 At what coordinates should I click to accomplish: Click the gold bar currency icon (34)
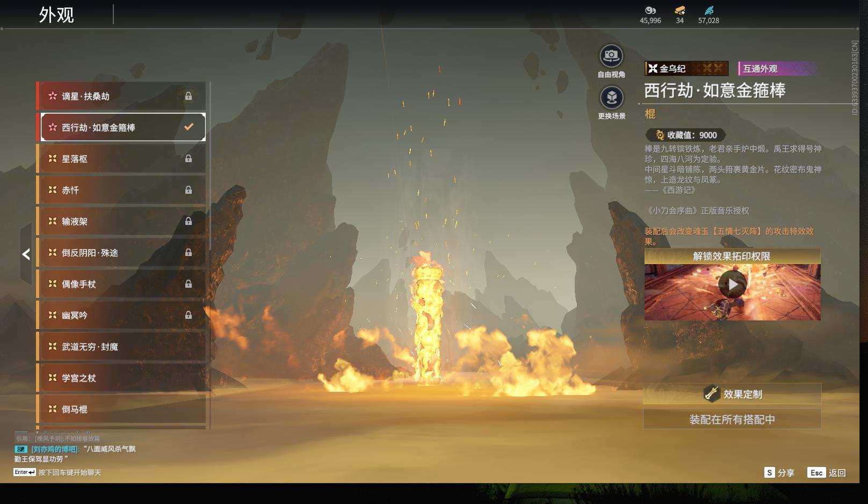pos(680,10)
